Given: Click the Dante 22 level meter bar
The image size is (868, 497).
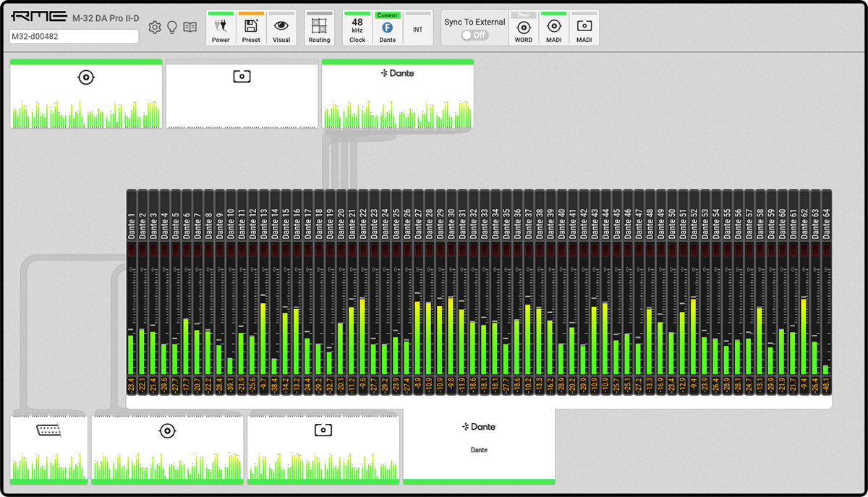Looking at the screenshot, I should [x=362, y=336].
